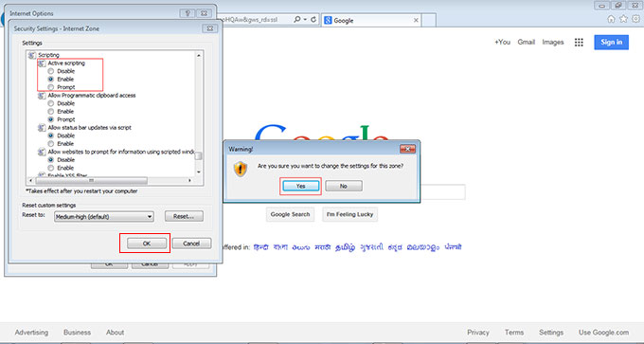The height and width of the screenshot is (344, 644).
Task: Click the Sign in button
Action: click(x=611, y=43)
